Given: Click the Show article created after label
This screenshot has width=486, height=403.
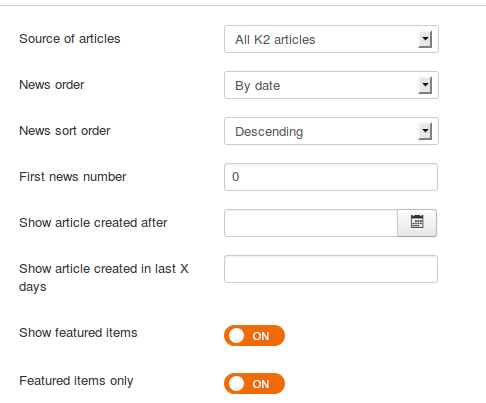Looking at the screenshot, I should [x=93, y=223].
